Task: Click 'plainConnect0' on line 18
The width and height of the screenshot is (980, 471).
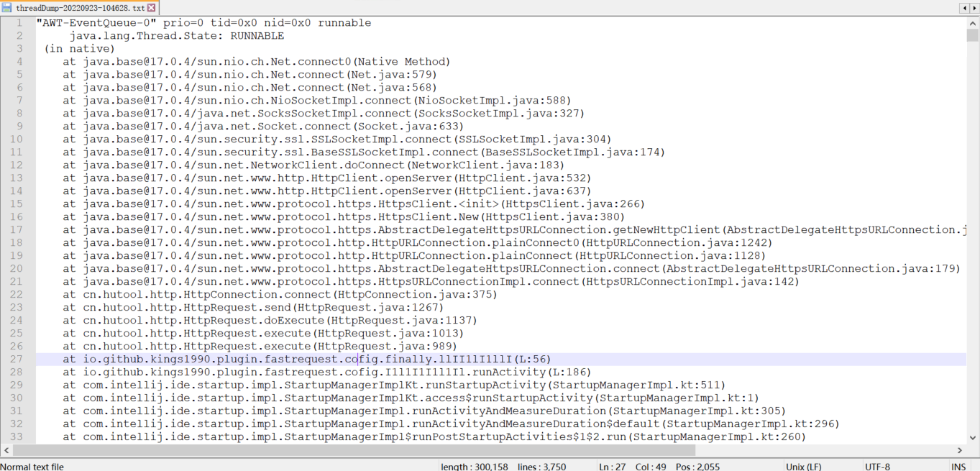Action: [x=535, y=243]
